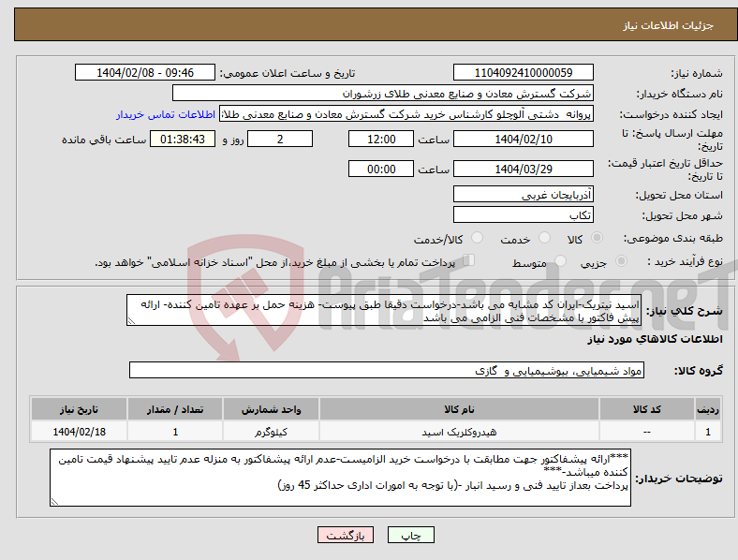
Task: Click the goods group field مواد شیمیایی
Action: pos(387,370)
